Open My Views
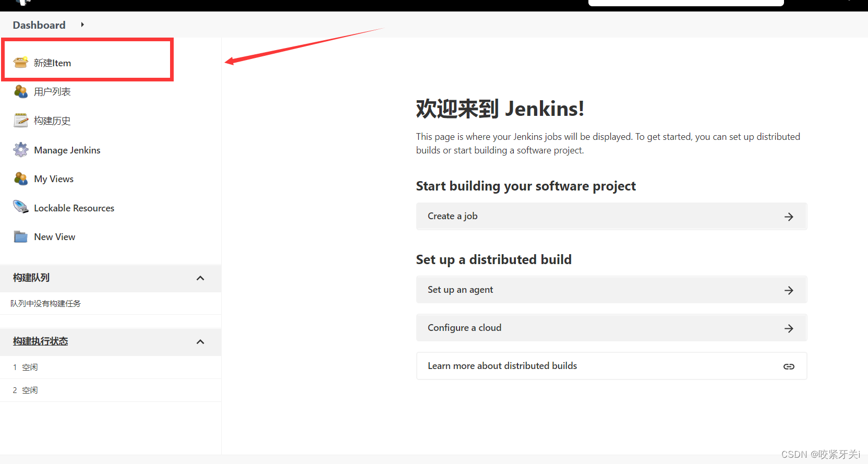 [54, 179]
